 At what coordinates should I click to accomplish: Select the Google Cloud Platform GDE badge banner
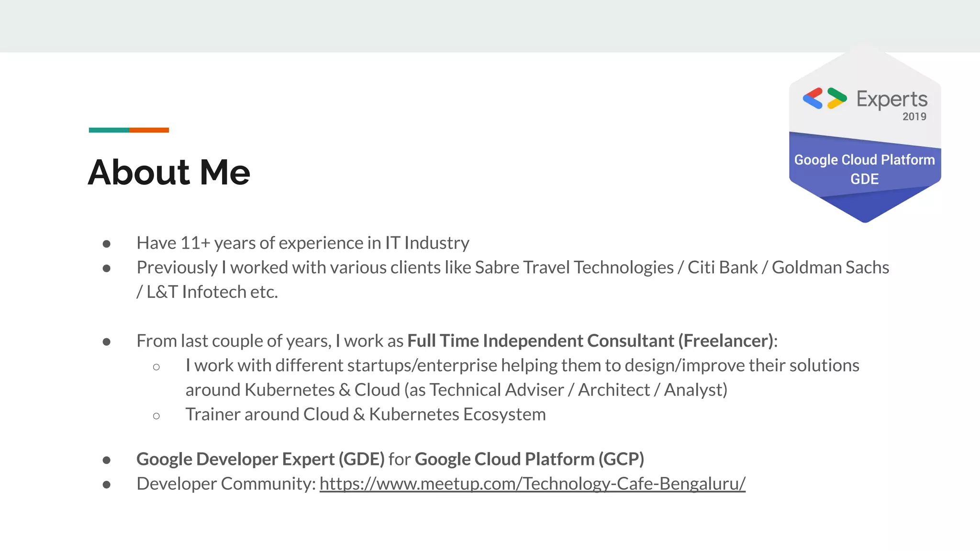(865, 169)
